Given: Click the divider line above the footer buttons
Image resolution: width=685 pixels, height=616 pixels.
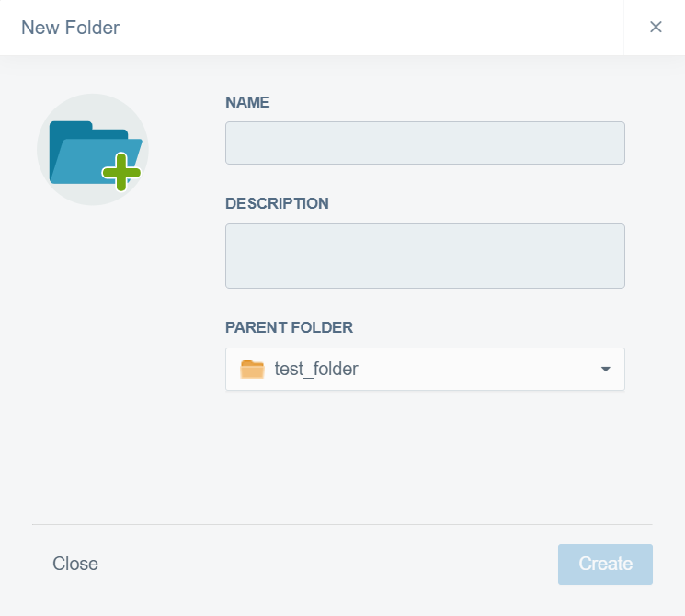Looking at the screenshot, I should tap(342, 524).
